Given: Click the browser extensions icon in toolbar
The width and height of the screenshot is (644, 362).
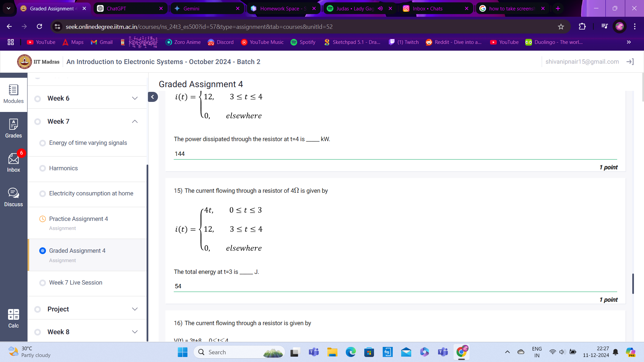Looking at the screenshot, I should (582, 26).
